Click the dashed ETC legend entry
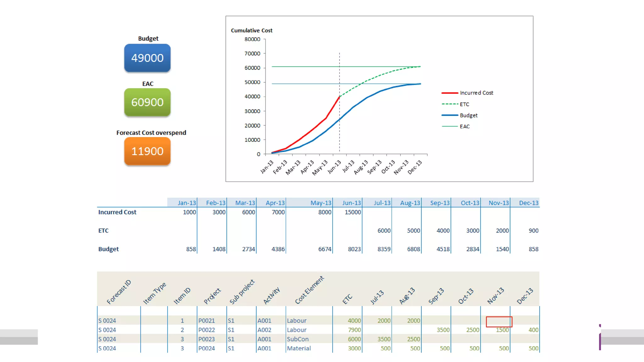Screen dimensions: 644x362 [464, 104]
